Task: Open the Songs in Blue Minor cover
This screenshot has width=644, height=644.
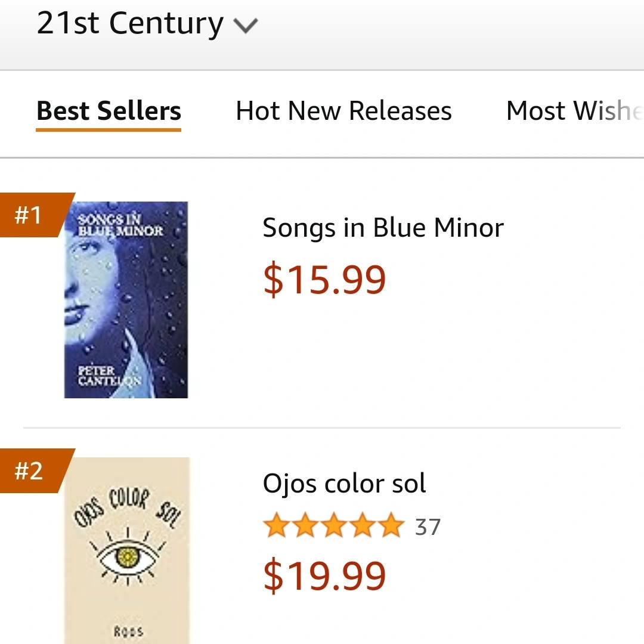Action: [126, 299]
